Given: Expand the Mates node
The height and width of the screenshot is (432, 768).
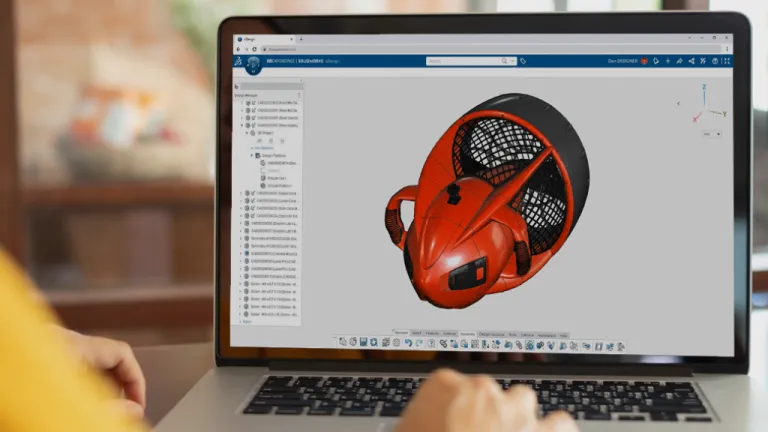Looking at the screenshot, I should coord(240,322).
